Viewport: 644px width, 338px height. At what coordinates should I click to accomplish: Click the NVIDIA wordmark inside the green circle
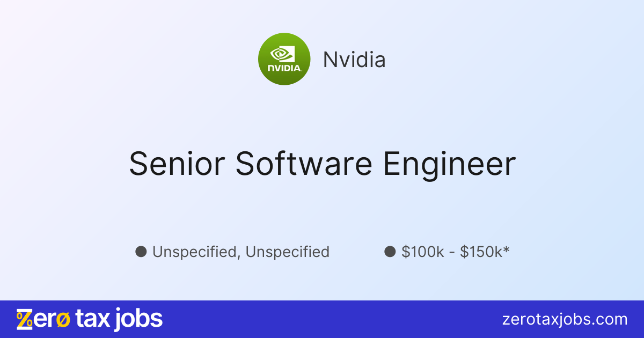pyautogui.click(x=284, y=68)
